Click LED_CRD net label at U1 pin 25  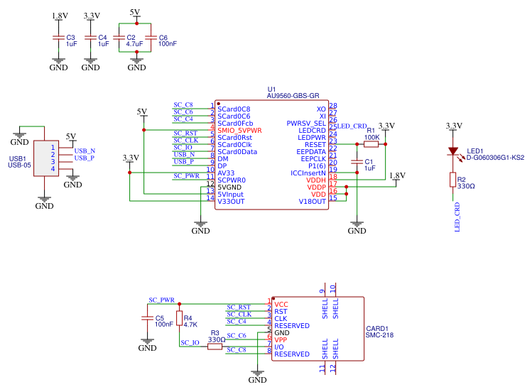[352, 126]
